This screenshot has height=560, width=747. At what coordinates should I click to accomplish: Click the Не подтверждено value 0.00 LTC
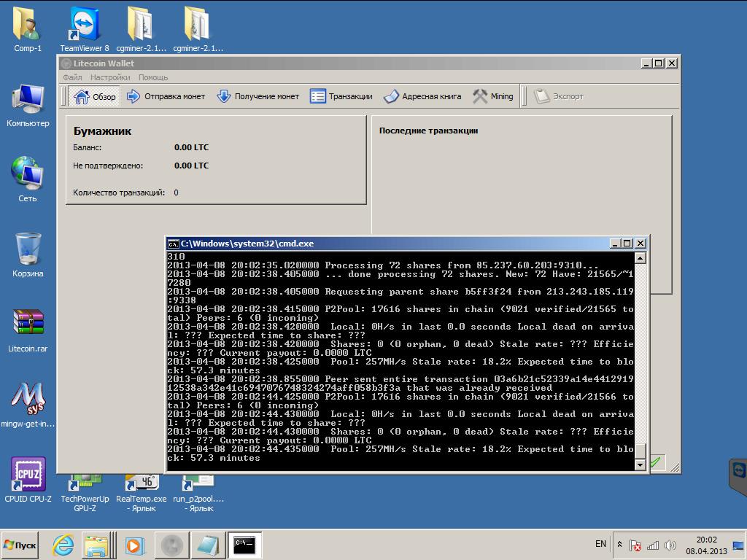[192, 166]
